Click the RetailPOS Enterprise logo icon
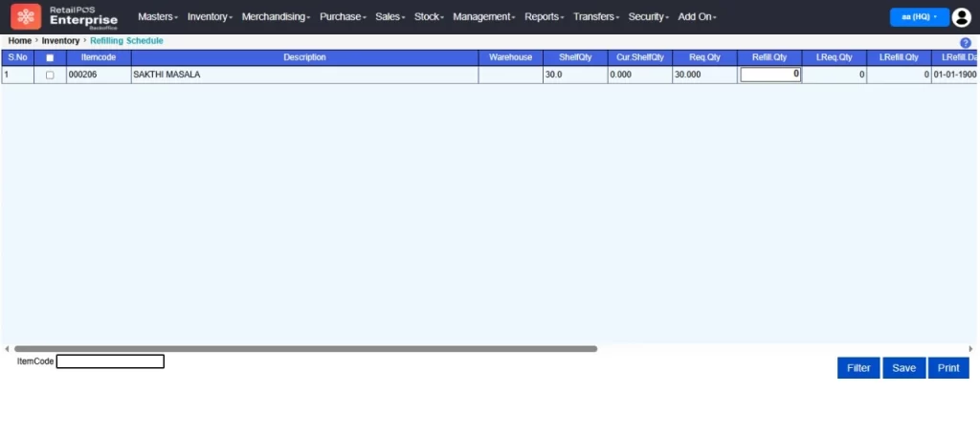 tap(26, 17)
